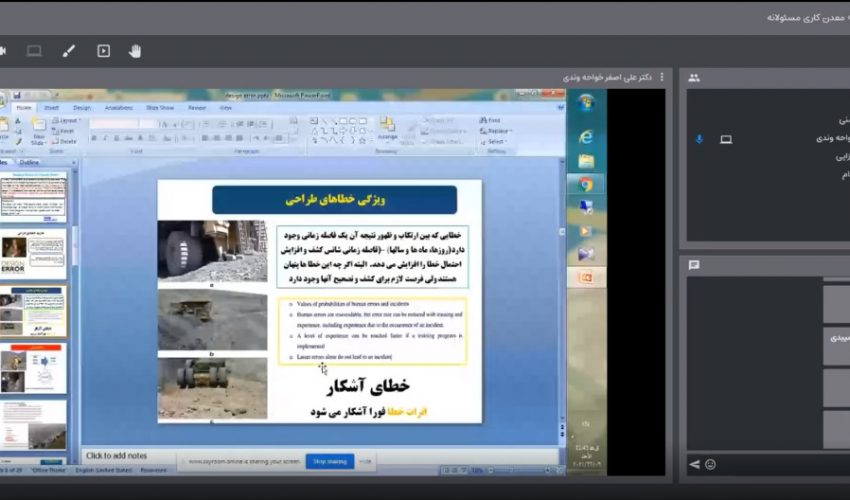The height and width of the screenshot is (500, 850).
Task: Click the raise hand icon
Action: click(135, 51)
